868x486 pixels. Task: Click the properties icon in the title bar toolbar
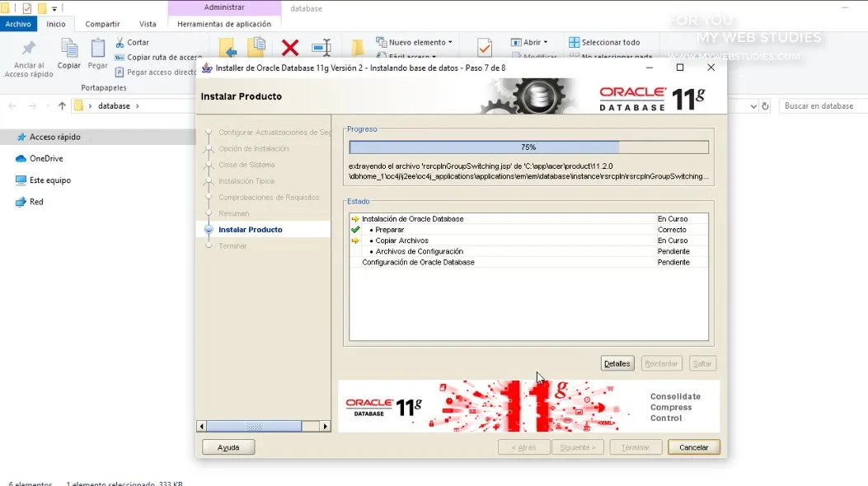(x=27, y=8)
